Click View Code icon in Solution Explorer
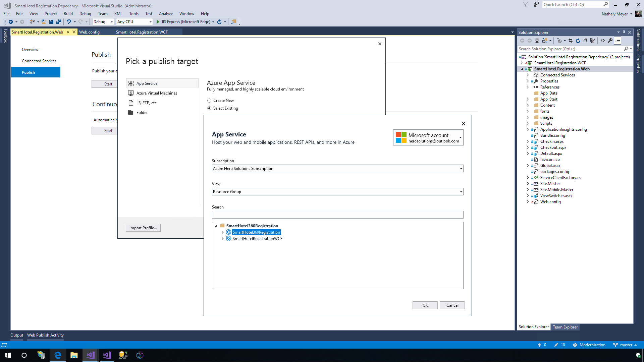The height and width of the screenshot is (362, 644). [x=603, y=41]
